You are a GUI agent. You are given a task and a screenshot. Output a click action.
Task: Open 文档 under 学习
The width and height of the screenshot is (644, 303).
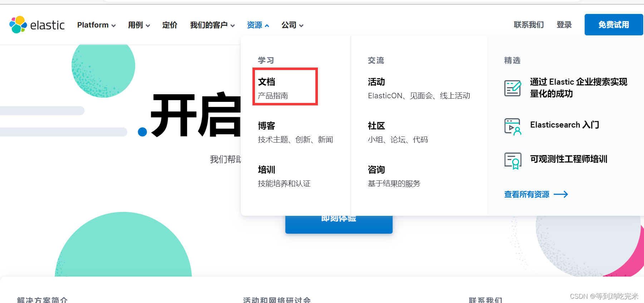pos(267,82)
